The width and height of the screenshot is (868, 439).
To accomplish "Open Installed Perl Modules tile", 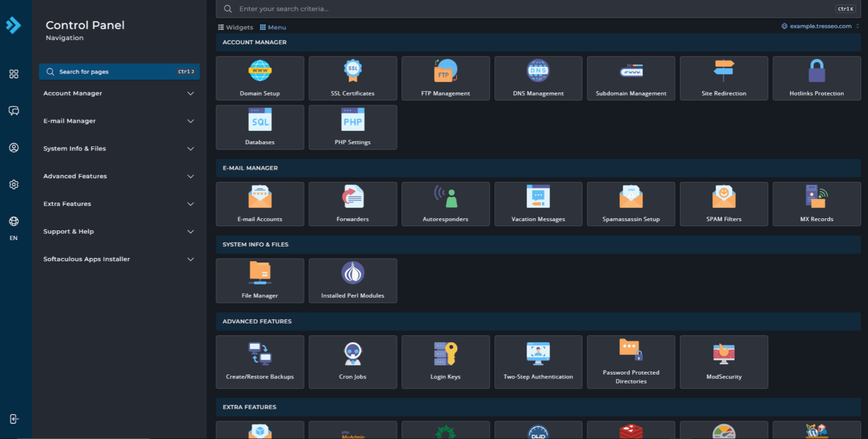I will click(x=353, y=281).
